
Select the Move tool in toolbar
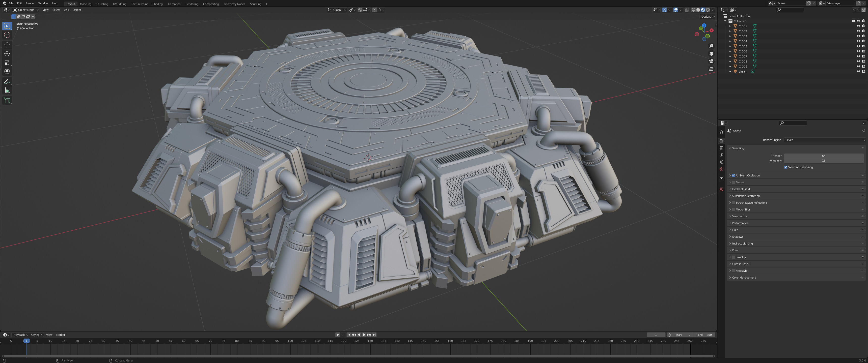click(7, 45)
